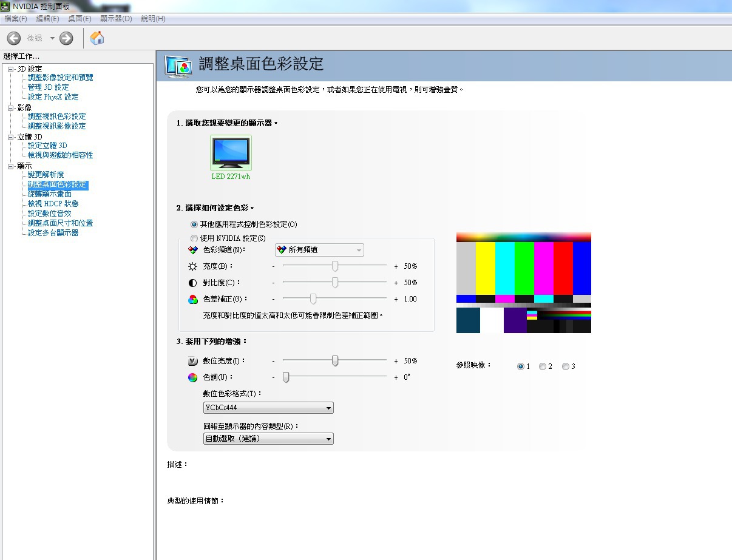This screenshot has width=732, height=560.
Task: Open the back history dropdown arrow
Action: point(52,38)
